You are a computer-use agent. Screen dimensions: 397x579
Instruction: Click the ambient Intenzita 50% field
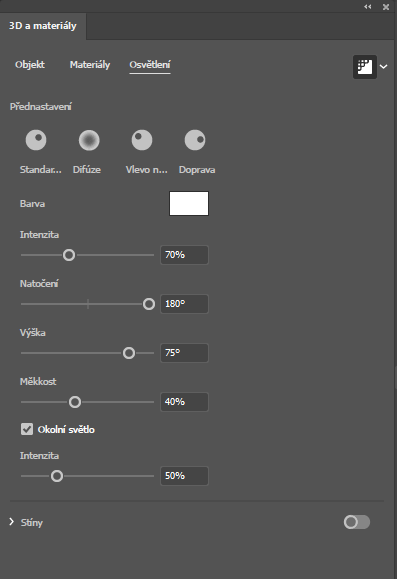point(184,476)
